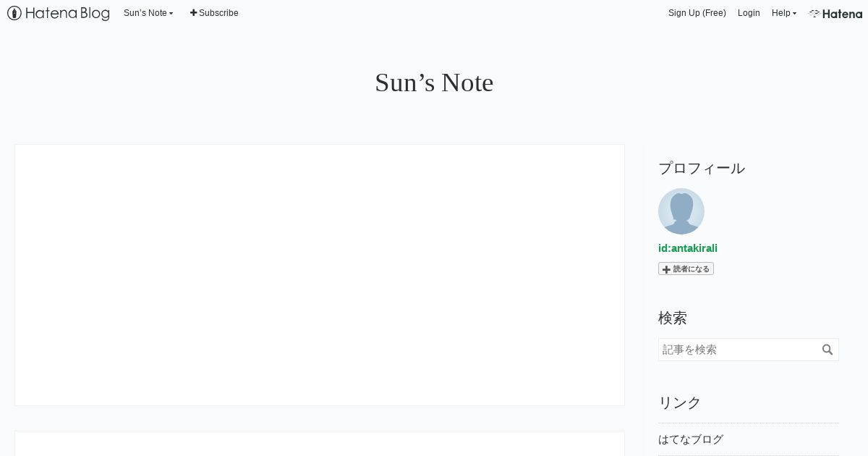This screenshot has width=868, height=456.
Task: Expand the Sun's Note dropdown menu
Action: pyautogui.click(x=148, y=13)
